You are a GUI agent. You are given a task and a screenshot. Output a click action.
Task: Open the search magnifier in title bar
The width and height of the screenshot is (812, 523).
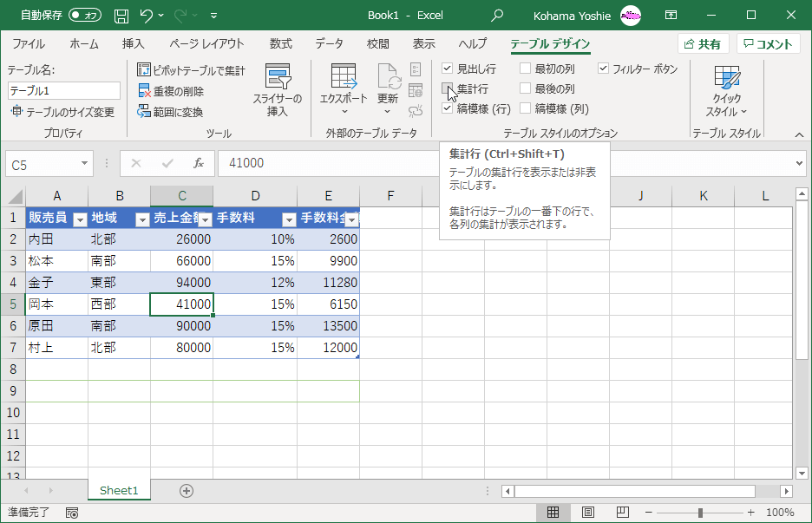(497, 16)
